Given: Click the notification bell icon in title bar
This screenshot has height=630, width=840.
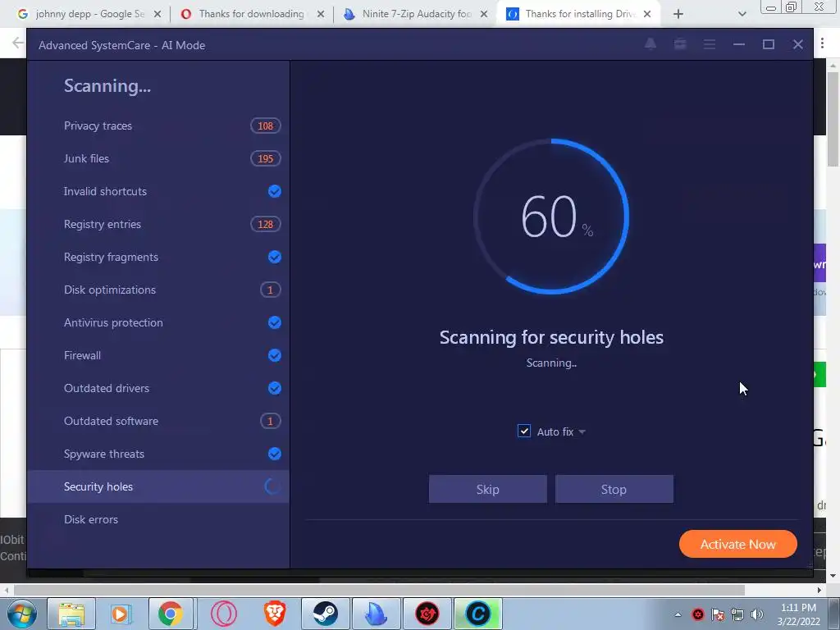Looking at the screenshot, I should [x=651, y=44].
